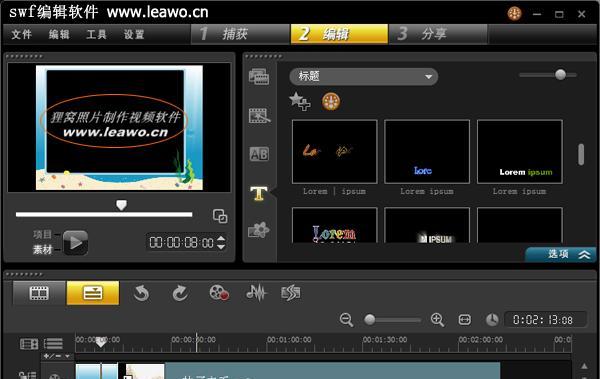Click the reel icon in title bar

515,14
